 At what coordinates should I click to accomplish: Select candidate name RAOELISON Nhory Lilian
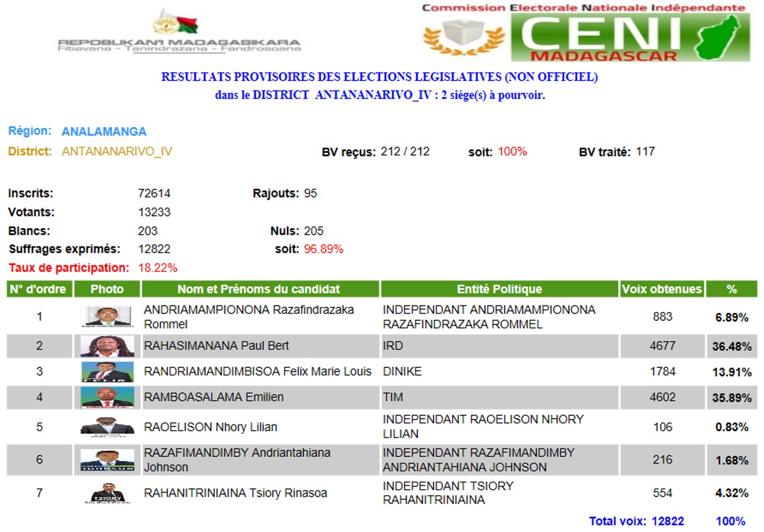[x=210, y=427]
